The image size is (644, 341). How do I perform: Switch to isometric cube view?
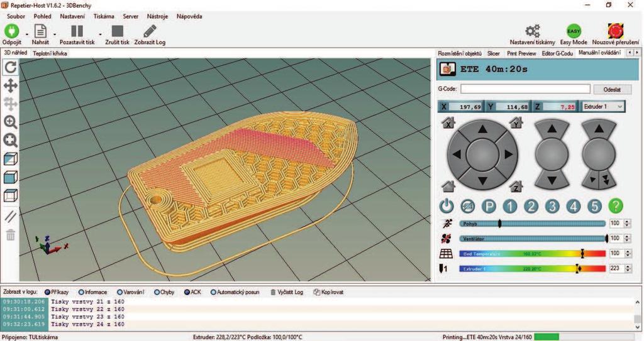tap(10, 159)
